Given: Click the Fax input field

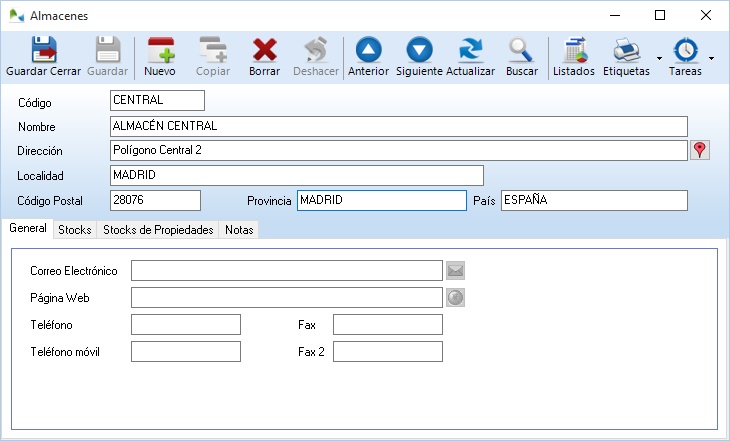Looking at the screenshot, I should pos(388,325).
